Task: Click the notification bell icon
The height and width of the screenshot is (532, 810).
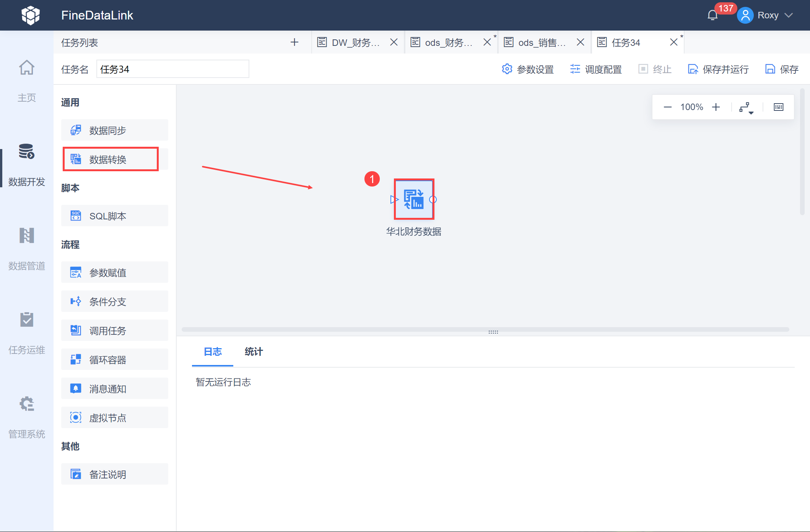Action: (x=712, y=15)
